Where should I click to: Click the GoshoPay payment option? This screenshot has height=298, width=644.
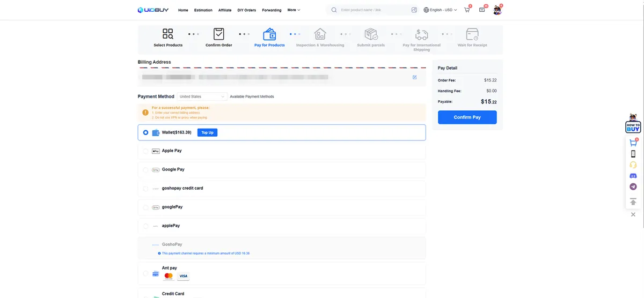point(282,248)
